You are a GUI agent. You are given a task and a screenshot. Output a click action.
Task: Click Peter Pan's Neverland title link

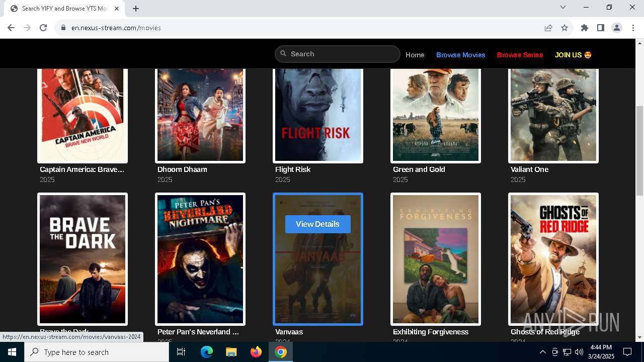(x=198, y=332)
